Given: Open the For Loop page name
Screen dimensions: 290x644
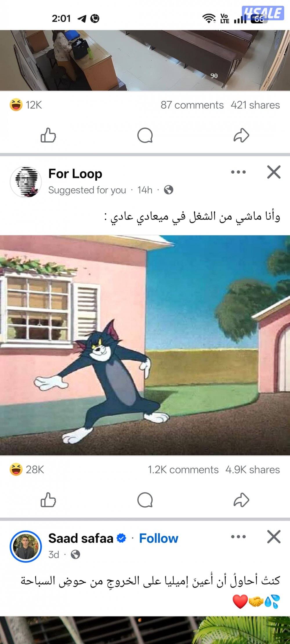Looking at the screenshot, I should click(75, 174).
